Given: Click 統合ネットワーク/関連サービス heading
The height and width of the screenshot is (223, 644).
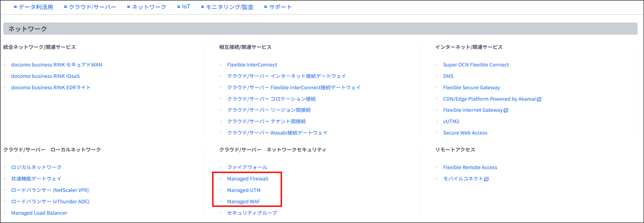Looking at the screenshot, I should click(39, 47).
